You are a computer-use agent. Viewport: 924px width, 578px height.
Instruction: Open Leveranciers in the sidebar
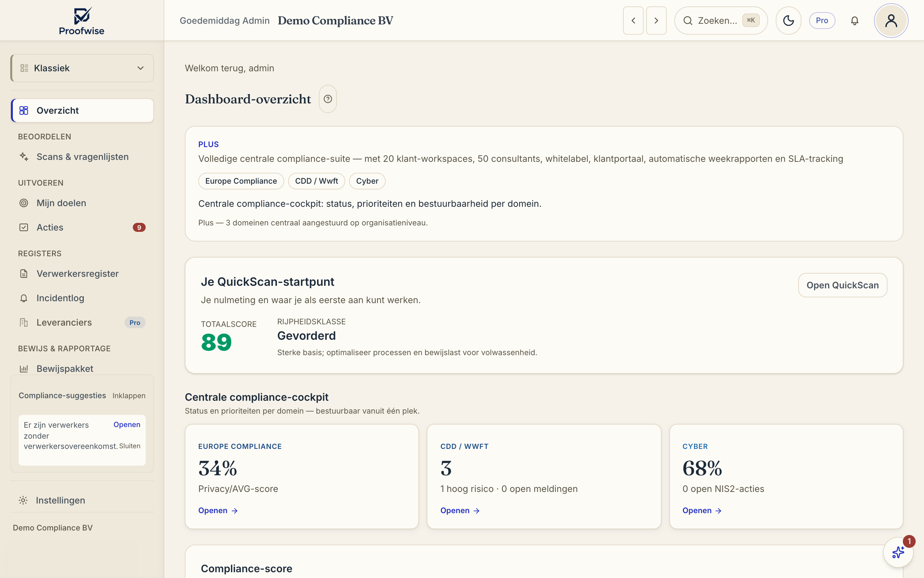pos(82,323)
